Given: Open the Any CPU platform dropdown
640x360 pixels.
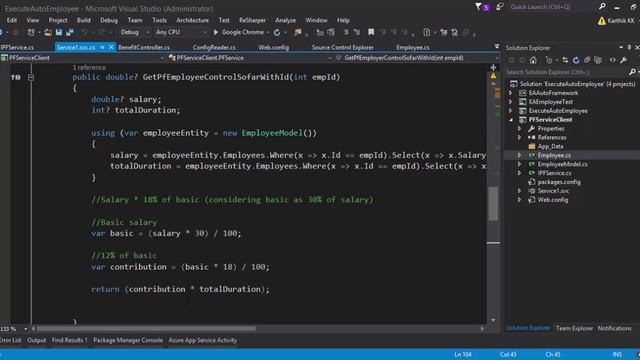Looking at the screenshot, I should 181,32.
